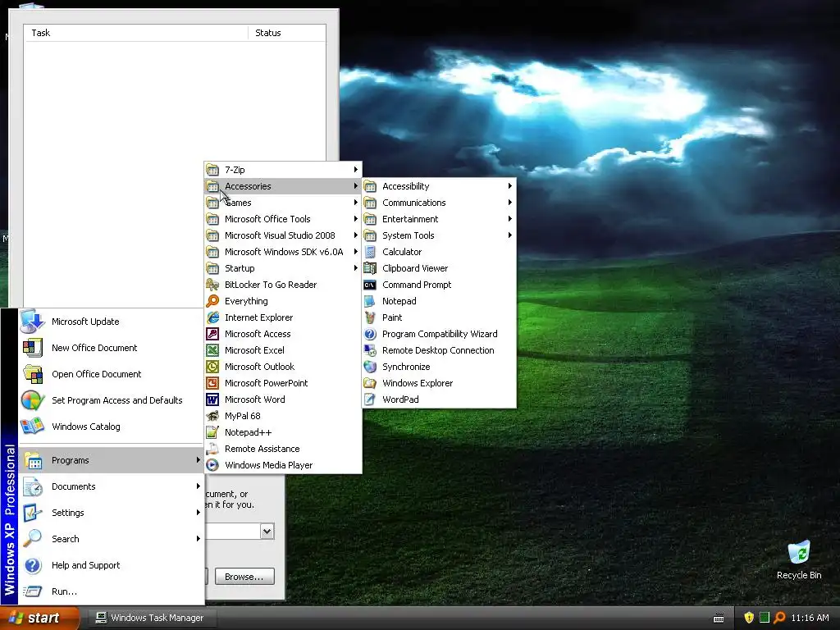Viewport: 840px width, 630px height.
Task: Click the Paint icon
Action: (370, 317)
